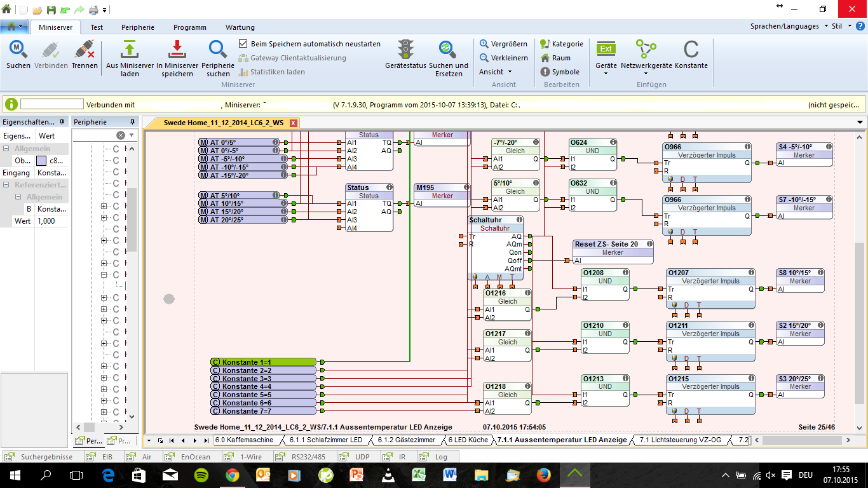Screen dimensions: 868x488
Task: Click the Trennen disconnect icon
Action: (84, 50)
